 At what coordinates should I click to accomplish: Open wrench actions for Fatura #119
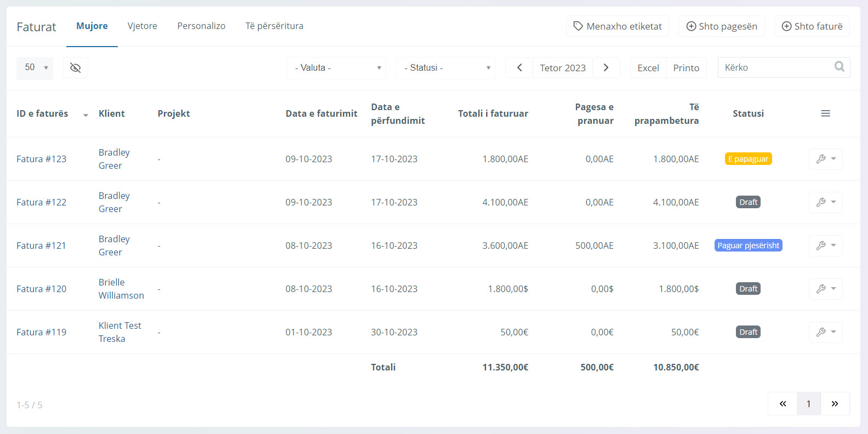point(825,332)
